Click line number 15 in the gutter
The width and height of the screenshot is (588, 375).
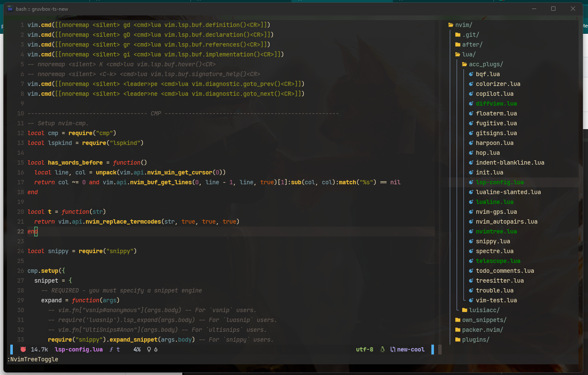tap(21, 162)
